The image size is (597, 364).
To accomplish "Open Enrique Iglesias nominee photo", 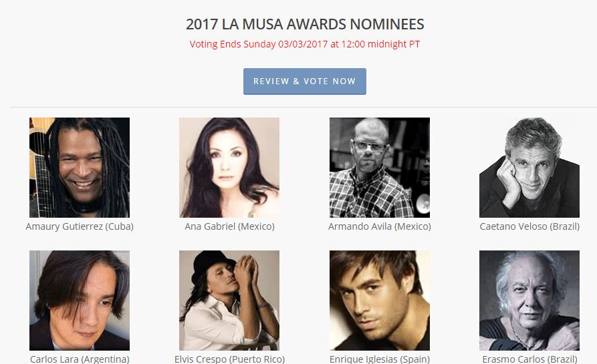I will click(x=380, y=301).
